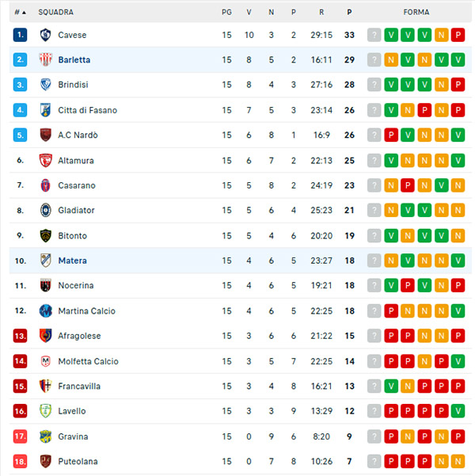Viewport: 475px width, 476px height.
Task: Click the FORMA column header
Action: (416, 12)
